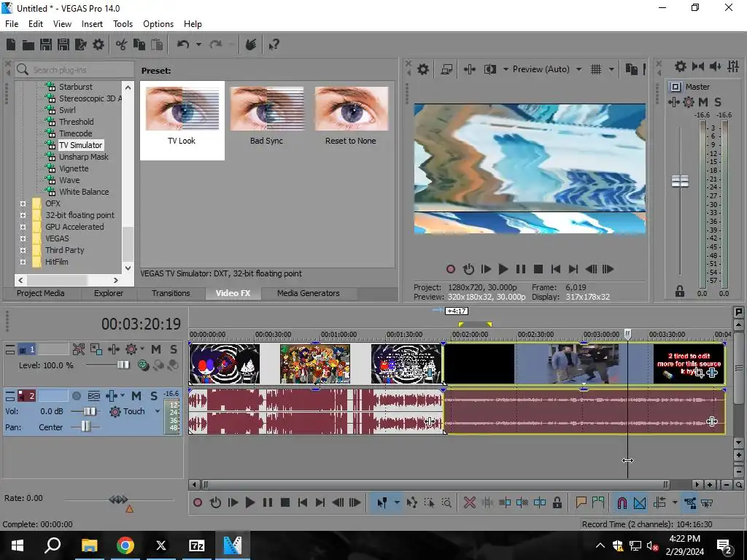The height and width of the screenshot is (560, 747).
Task: Adjust video track Level slider
Action: click(123, 365)
